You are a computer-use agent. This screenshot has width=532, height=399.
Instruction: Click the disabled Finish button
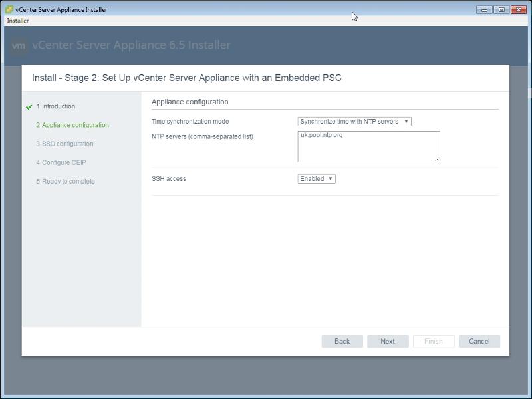(434, 341)
